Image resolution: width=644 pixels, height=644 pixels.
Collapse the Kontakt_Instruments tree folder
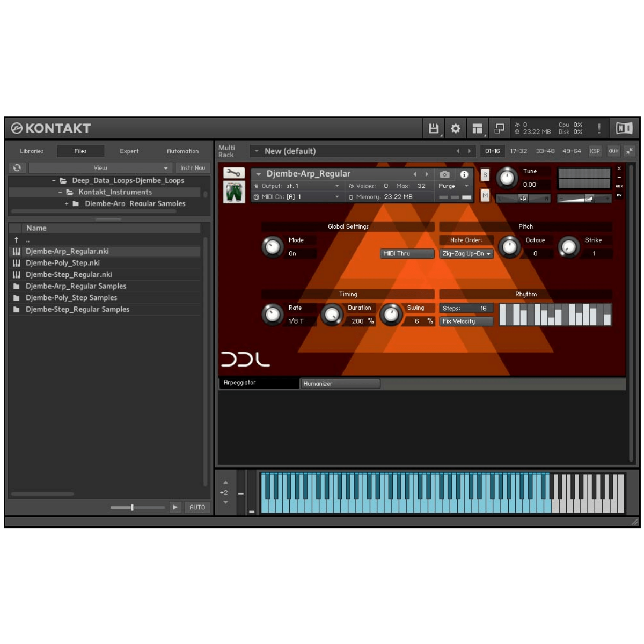pyautogui.click(x=60, y=192)
